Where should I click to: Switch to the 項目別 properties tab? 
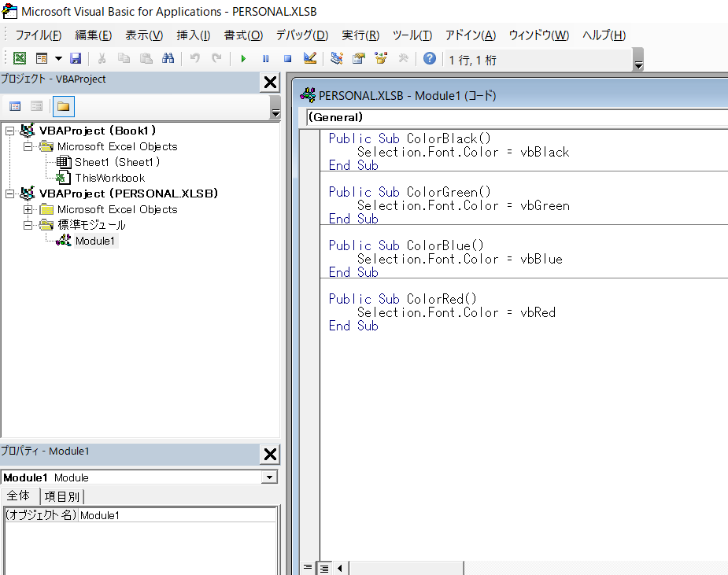[x=62, y=496]
